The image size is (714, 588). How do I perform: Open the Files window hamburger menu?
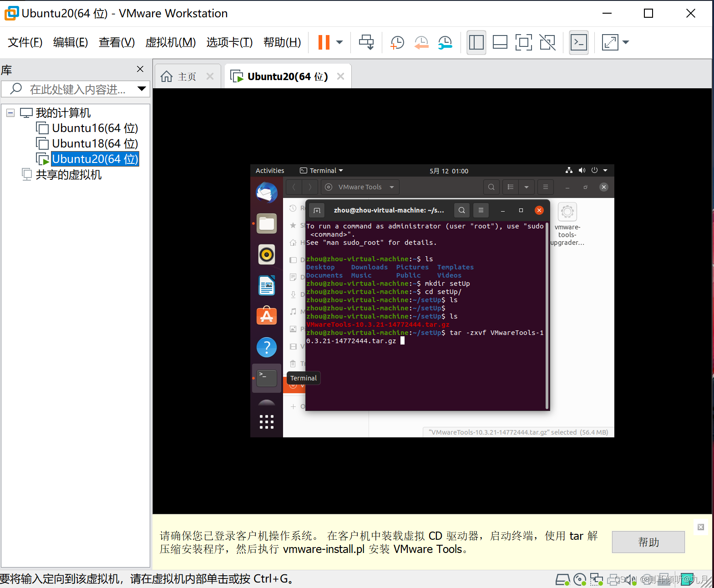coord(546,187)
